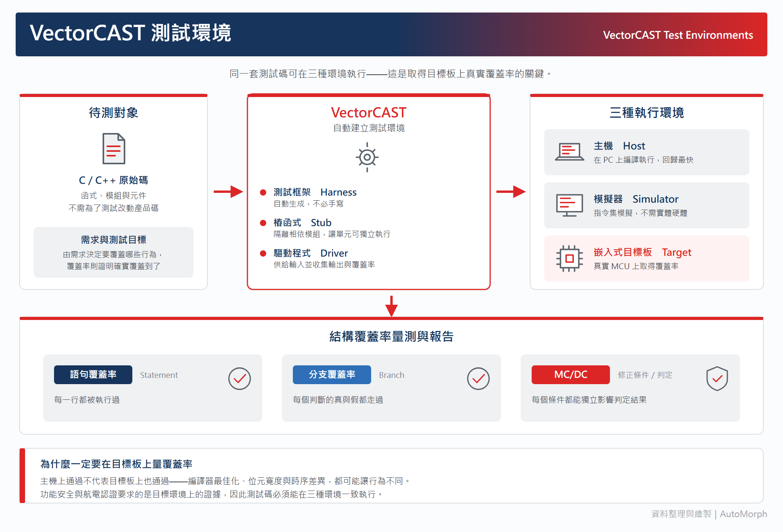Click the Statement label
The width and height of the screenshot is (783, 532).
point(159,375)
